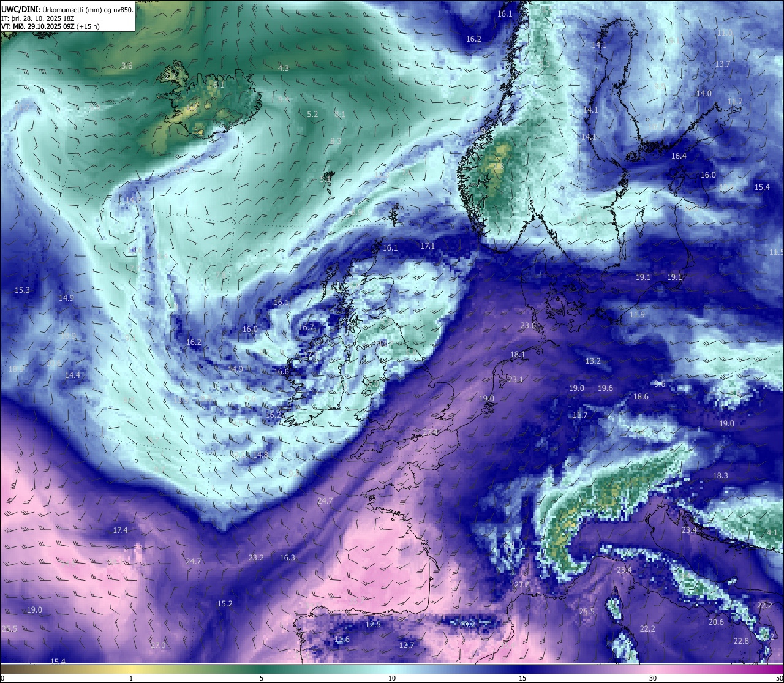Select the 18.1 value label
This screenshot has height=683, width=784.
(x=518, y=354)
